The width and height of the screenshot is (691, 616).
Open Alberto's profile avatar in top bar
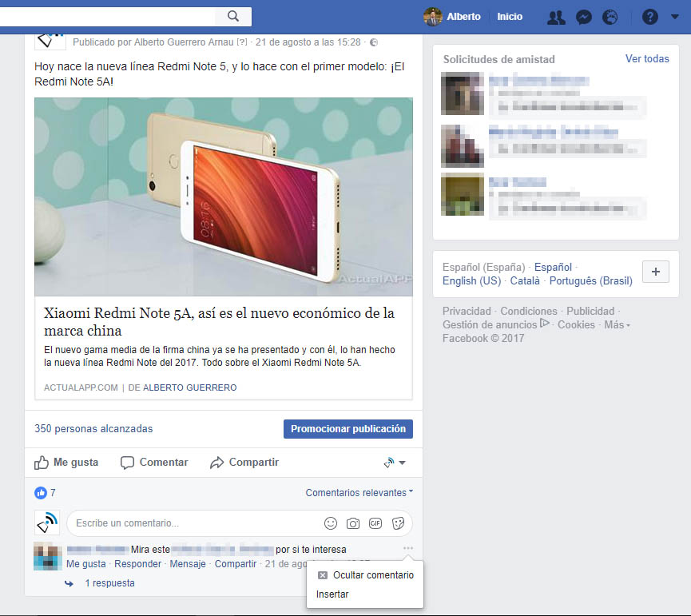(x=433, y=17)
